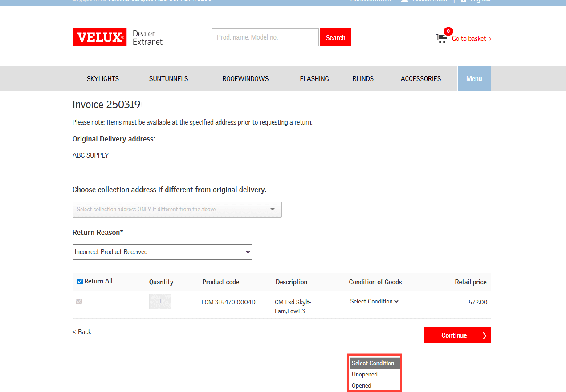Open the Return Reason dropdown
Image resolution: width=566 pixels, height=392 pixels.
coord(162,252)
